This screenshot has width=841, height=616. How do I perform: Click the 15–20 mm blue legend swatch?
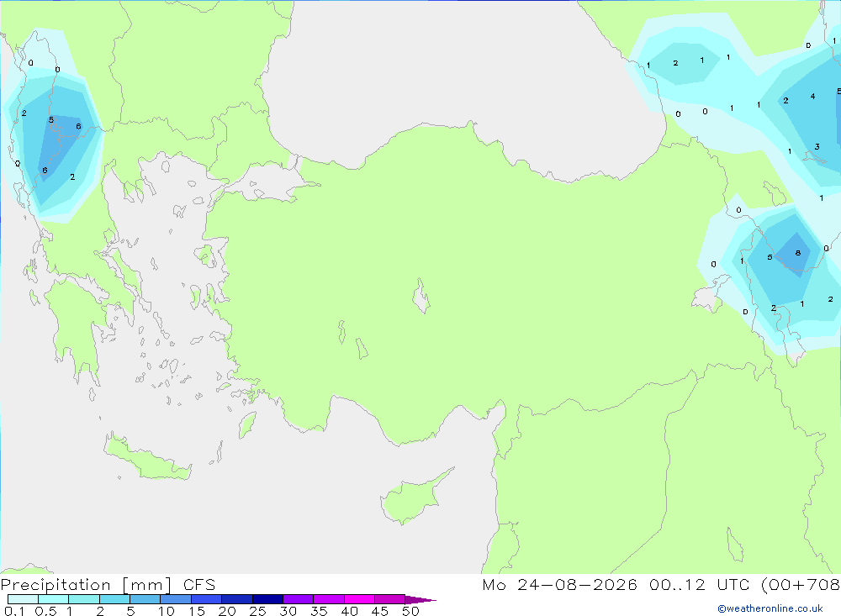tap(206, 599)
